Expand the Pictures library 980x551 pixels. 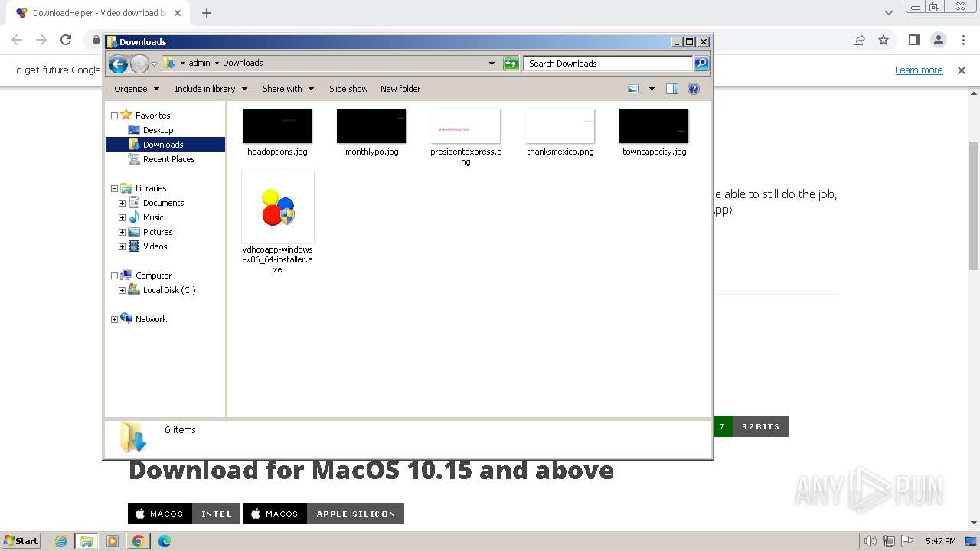122,232
